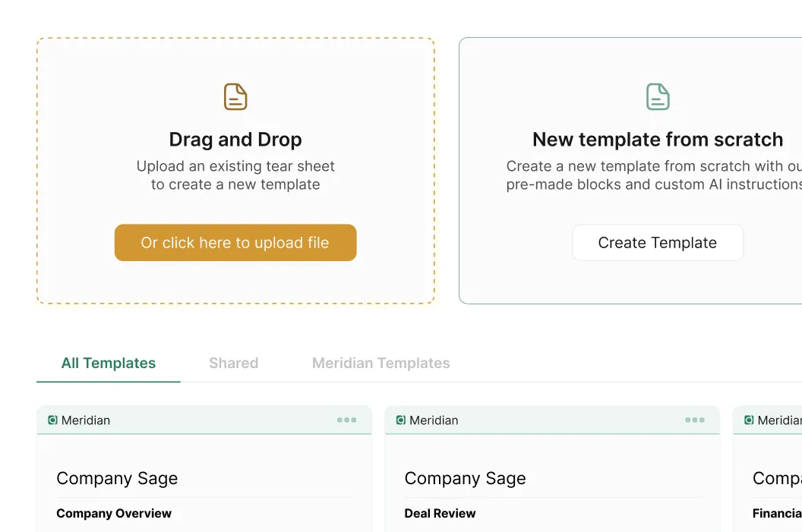Viewport: 802px width, 532px height.
Task: Open options menu for the Financial template card
Action: 797,419
